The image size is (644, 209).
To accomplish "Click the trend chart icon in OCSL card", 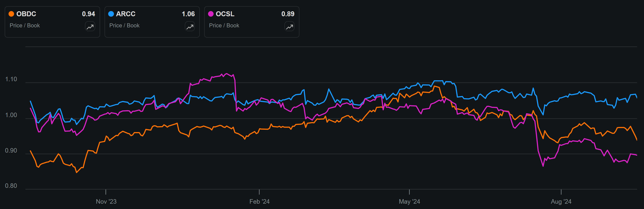I will [289, 26].
